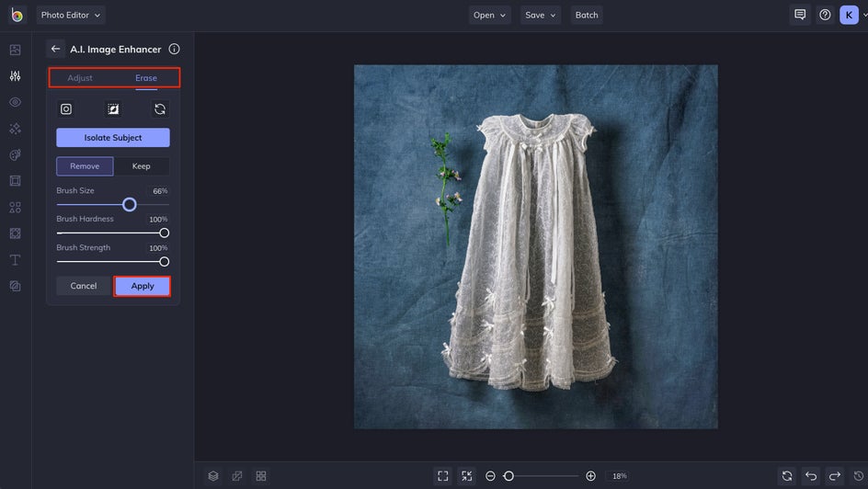
Task: Click the actual size collapse icon
Action: [467, 476]
